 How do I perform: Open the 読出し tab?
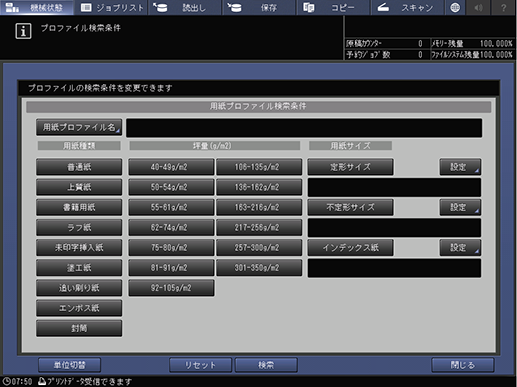tap(185, 7)
